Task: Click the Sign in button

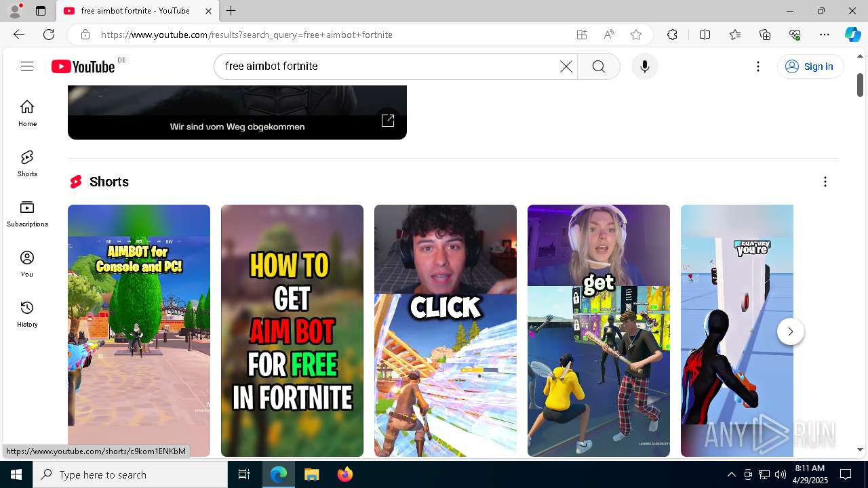Action: [x=810, y=66]
